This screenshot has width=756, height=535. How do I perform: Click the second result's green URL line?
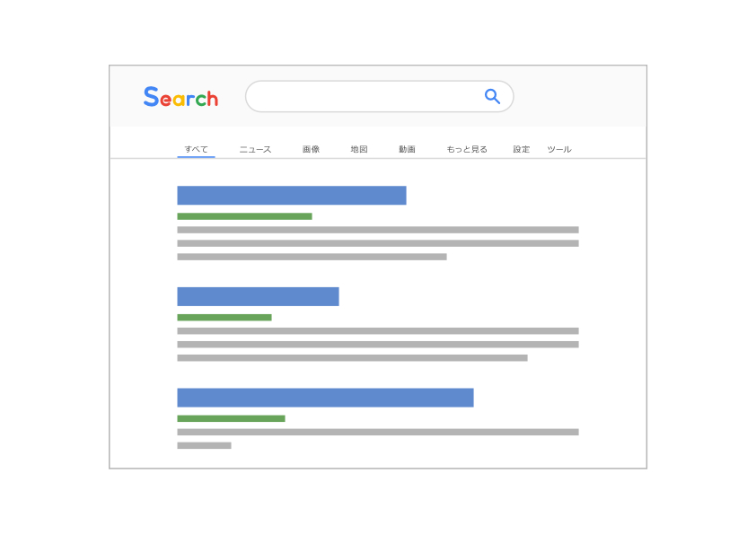point(224,318)
